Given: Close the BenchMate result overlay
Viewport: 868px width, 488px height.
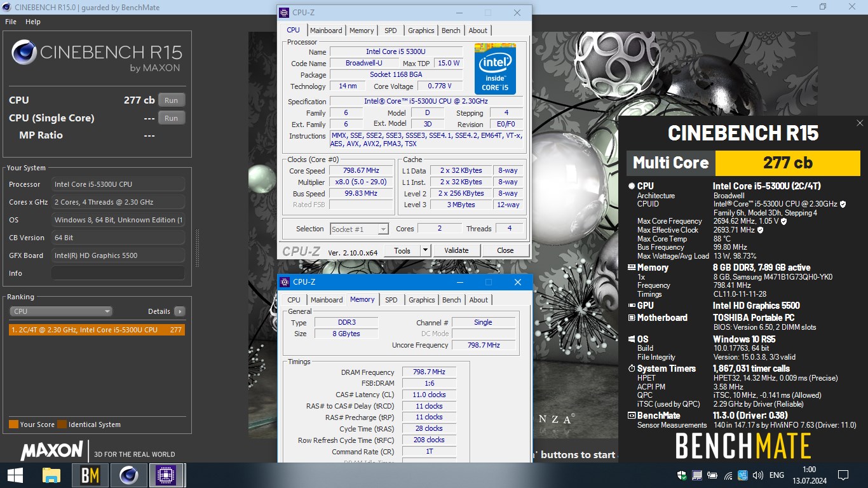Looking at the screenshot, I should 860,123.
